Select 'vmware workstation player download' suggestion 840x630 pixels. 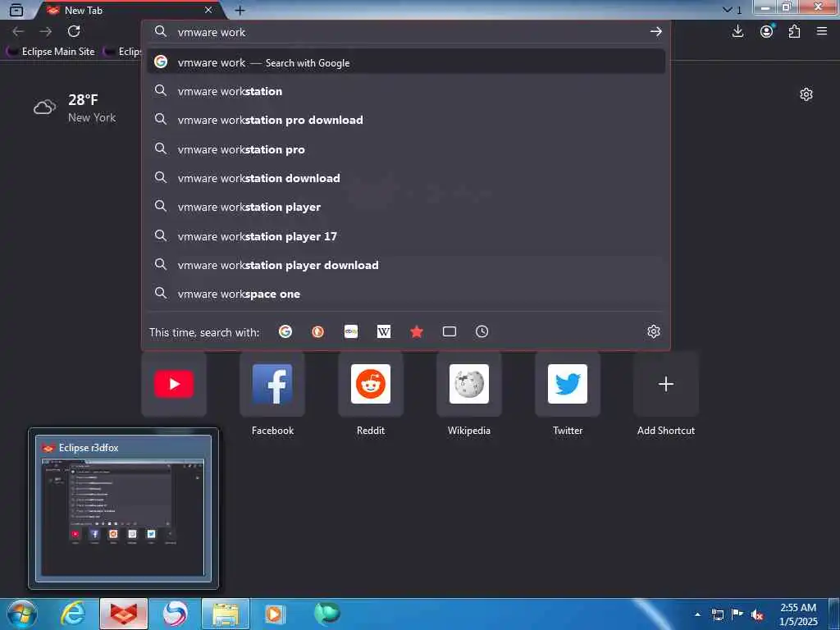(406, 265)
